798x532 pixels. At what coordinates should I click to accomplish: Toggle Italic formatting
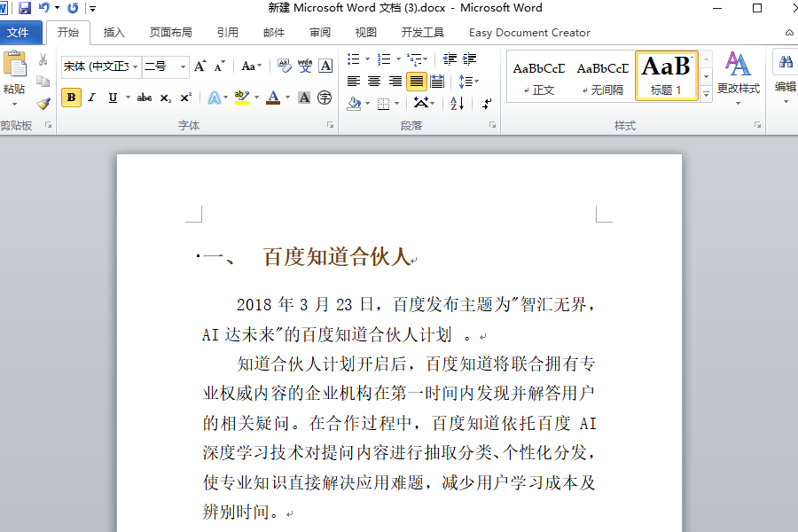[x=91, y=98]
